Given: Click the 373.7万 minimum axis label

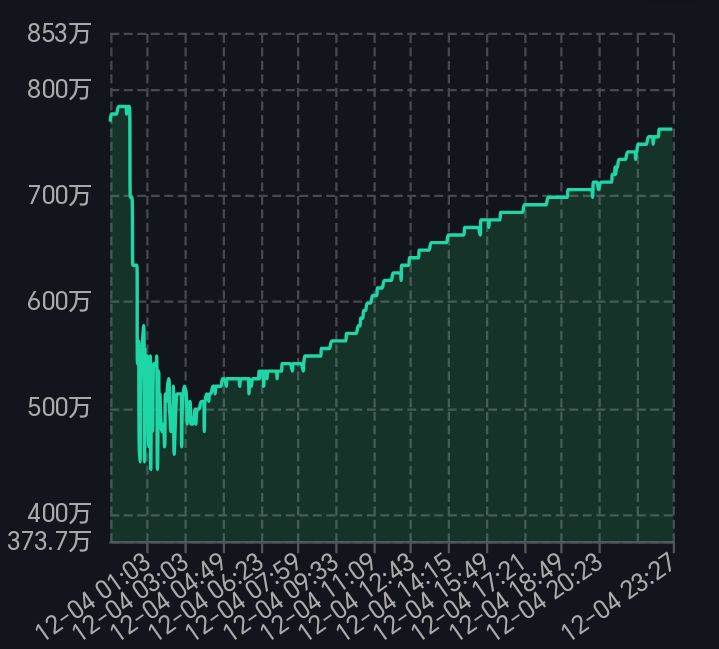Looking at the screenshot, I should (47, 541).
